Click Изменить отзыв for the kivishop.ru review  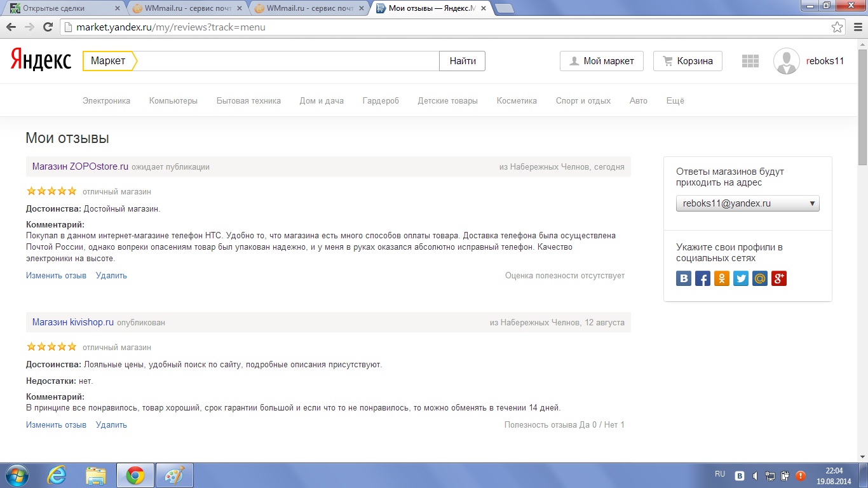click(56, 425)
